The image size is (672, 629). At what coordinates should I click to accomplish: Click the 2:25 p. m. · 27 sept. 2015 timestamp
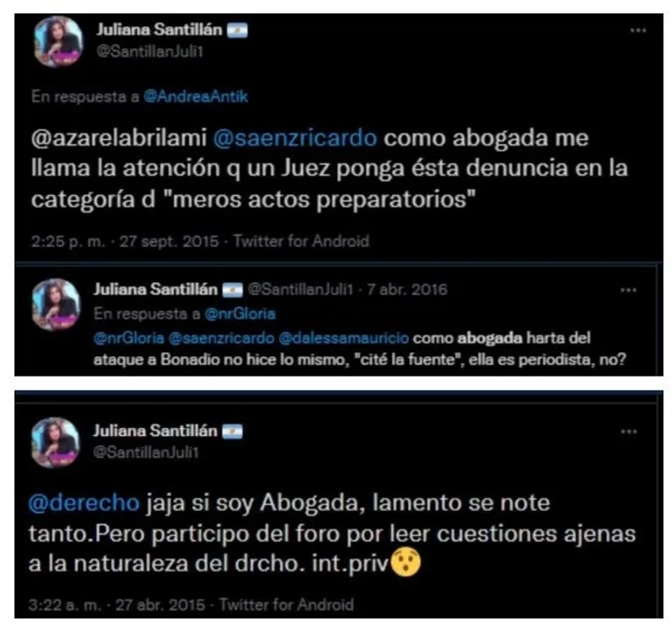coord(125,241)
